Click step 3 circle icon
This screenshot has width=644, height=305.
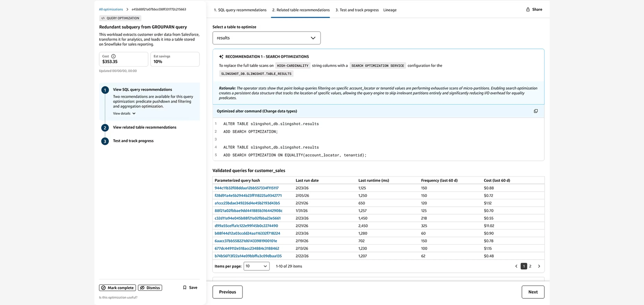click(105, 141)
